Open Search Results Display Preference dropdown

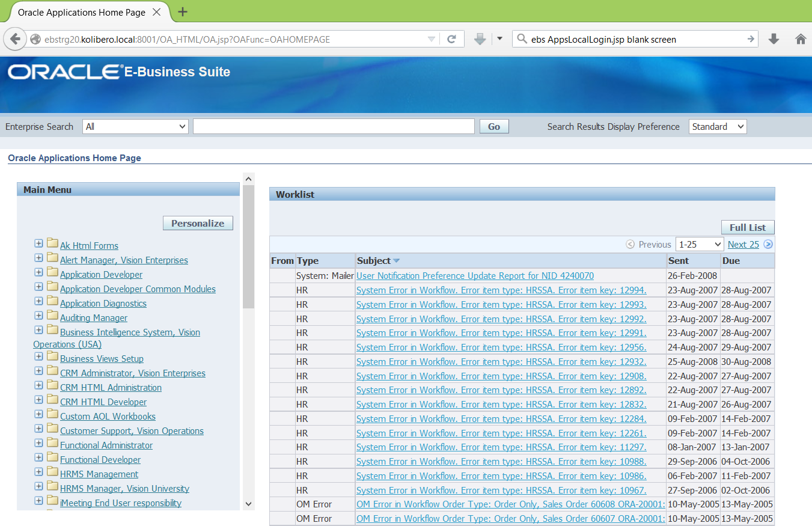pyautogui.click(x=718, y=126)
